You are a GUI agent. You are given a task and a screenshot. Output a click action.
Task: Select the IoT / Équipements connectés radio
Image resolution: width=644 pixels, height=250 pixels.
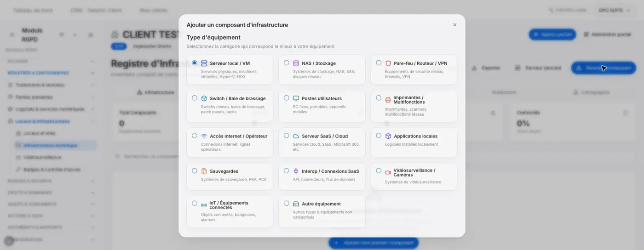[195, 203]
